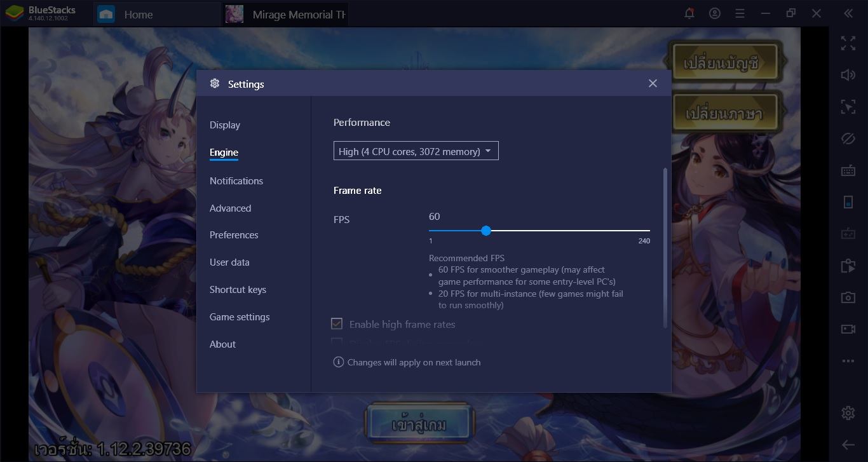The height and width of the screenshot is (462, 868).
Task: Open User data settings section
Action: 229,262
